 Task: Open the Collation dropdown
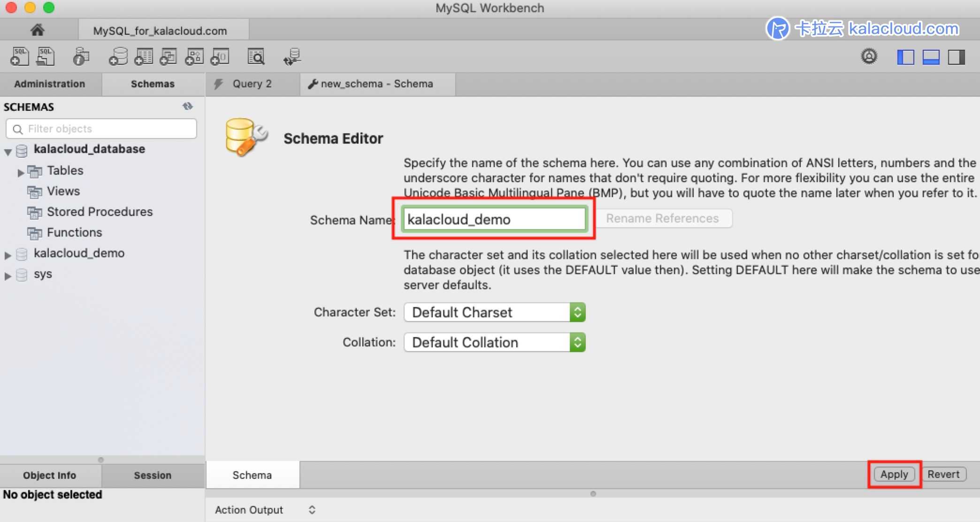tap(577, 342)
